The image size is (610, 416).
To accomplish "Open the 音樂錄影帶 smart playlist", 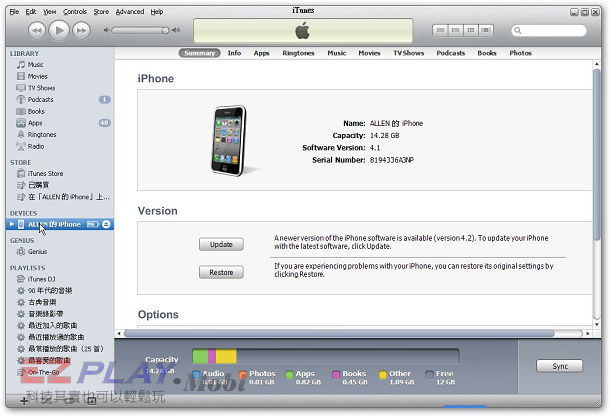I will pos(60,314).
